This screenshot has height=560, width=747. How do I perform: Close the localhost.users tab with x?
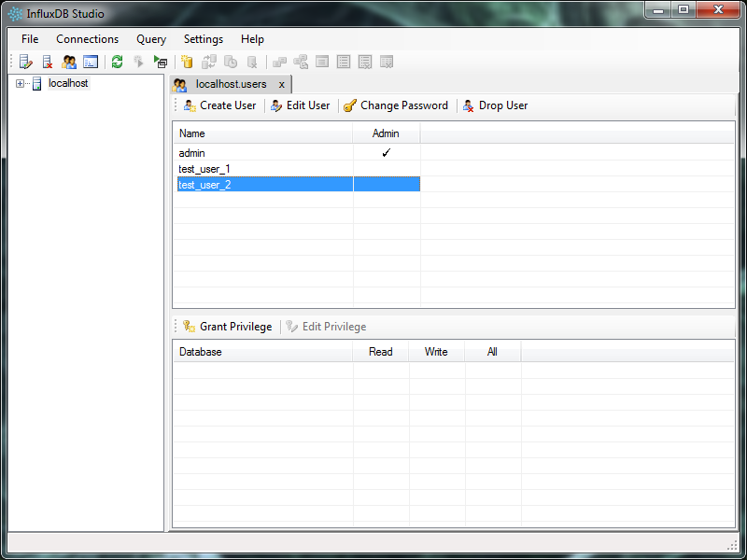pos(282,85)
